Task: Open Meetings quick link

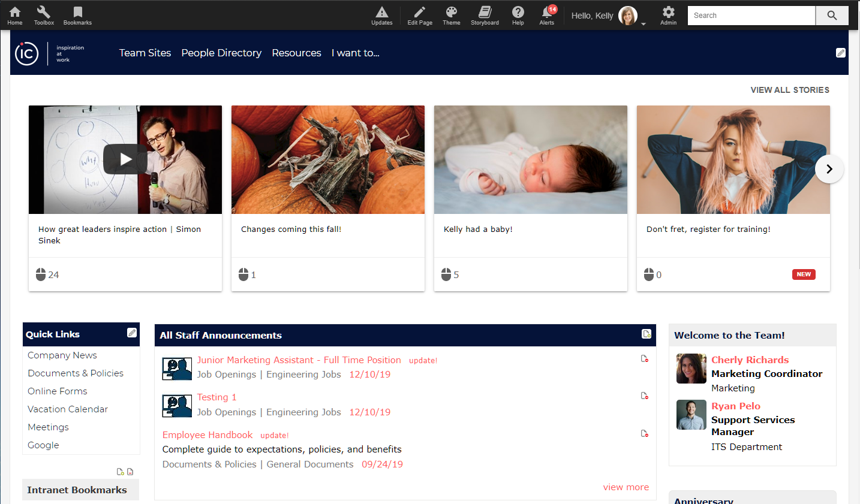Action: click(48, 427)
